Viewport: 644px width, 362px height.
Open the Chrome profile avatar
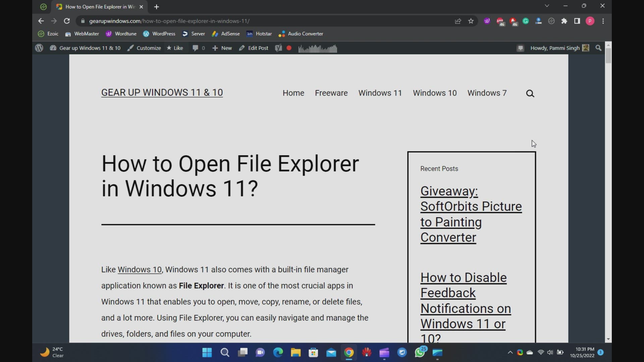click(590, 21)
